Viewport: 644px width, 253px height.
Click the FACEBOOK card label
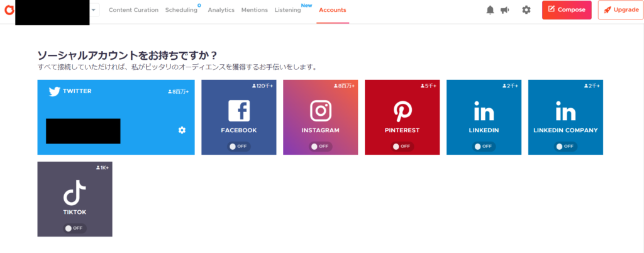[x=239, y=130]
